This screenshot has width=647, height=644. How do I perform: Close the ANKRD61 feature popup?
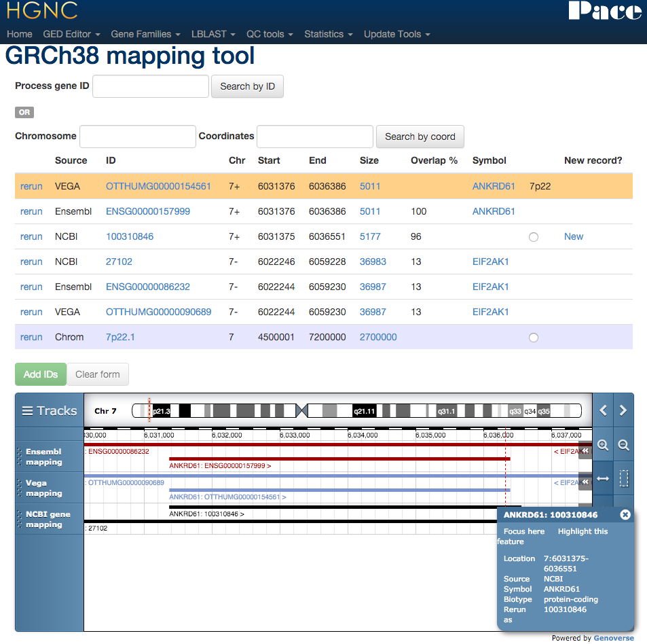click(x=625, y=515)
